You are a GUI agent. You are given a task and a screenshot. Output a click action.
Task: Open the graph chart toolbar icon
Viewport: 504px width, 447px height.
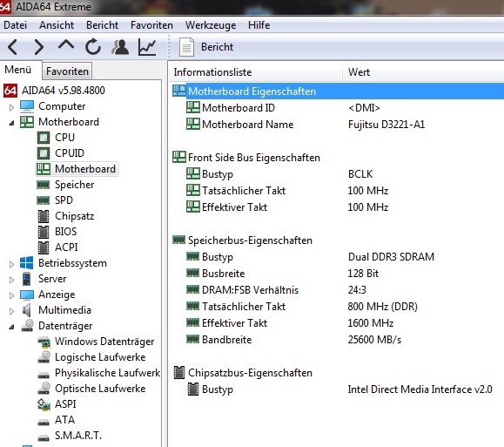[x=147, y=47]
